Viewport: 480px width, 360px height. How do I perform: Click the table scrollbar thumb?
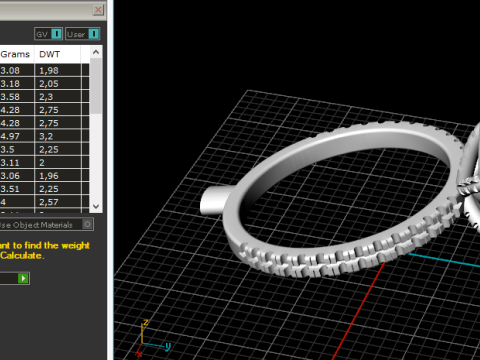[96, 86]
